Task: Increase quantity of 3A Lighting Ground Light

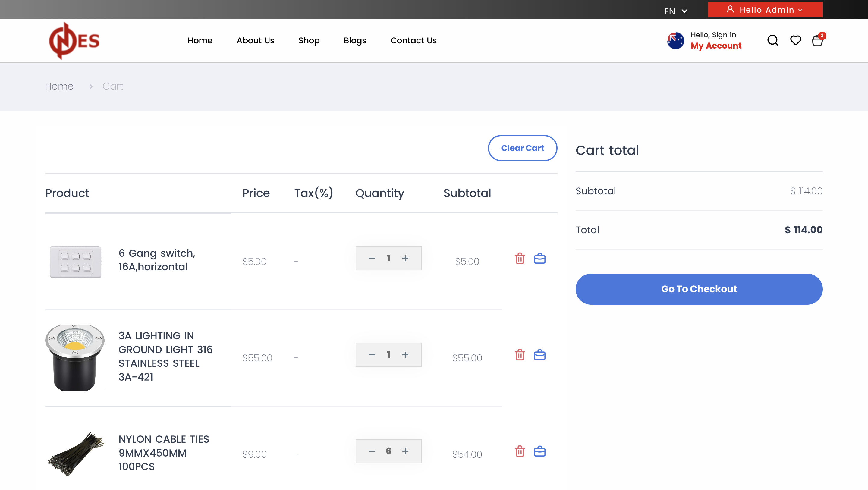Action: click(405, 355)
